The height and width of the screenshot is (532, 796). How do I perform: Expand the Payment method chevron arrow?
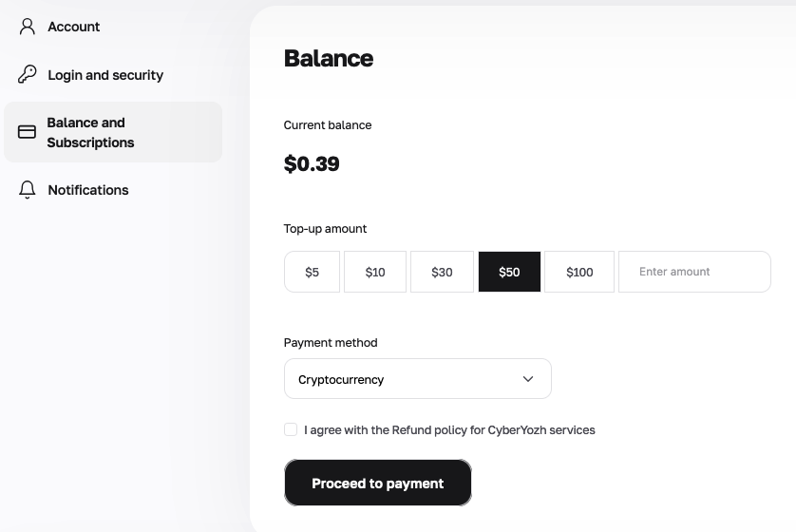528,379
